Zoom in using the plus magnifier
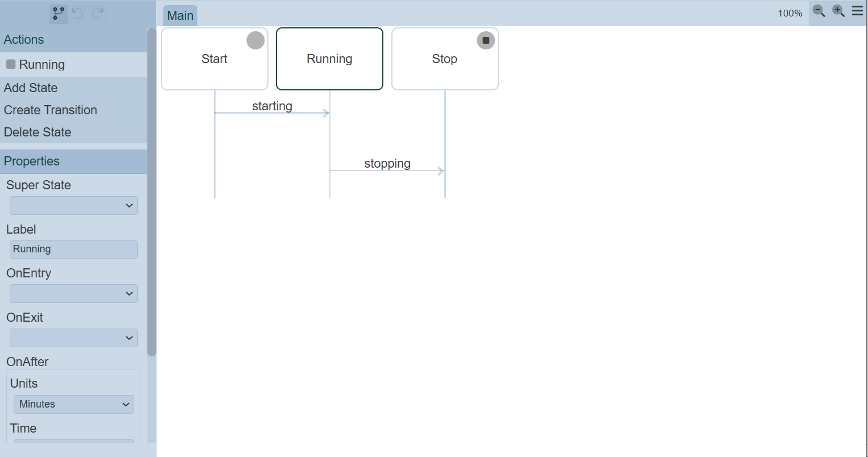This screenshot has width=868, height=457. pos(838,11)
